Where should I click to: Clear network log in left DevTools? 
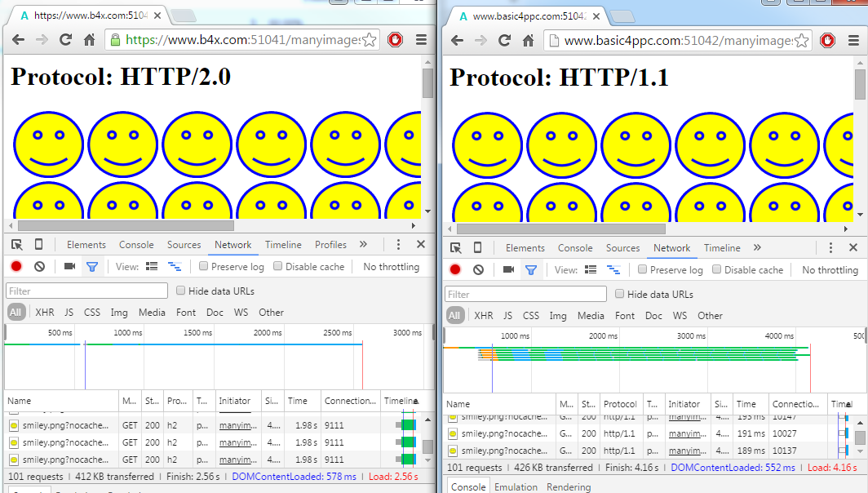39,266
